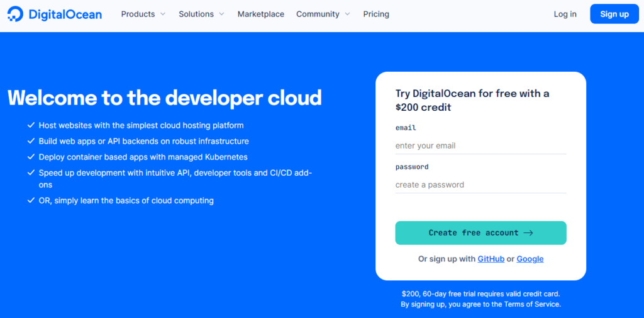644x318 pixels.
Task: Click checkmark beside Deploy container based apps
Action: coord(31,157)
